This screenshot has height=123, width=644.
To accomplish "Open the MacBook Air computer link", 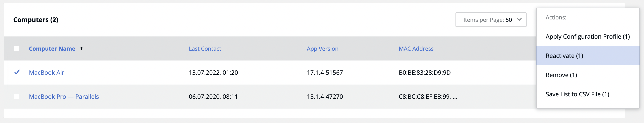I will coord(47,73).
